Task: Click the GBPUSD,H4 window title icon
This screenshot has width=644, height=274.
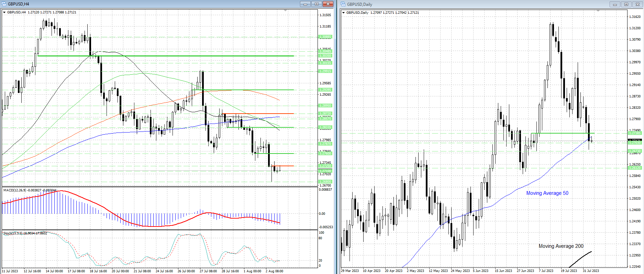Action: click(x=4, y=4)
